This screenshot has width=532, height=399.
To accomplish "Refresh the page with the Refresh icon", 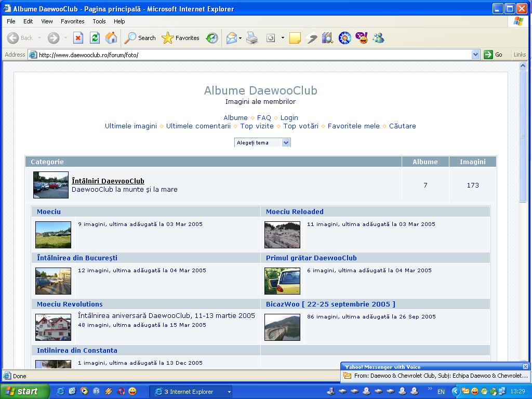I will click(95, 38).
